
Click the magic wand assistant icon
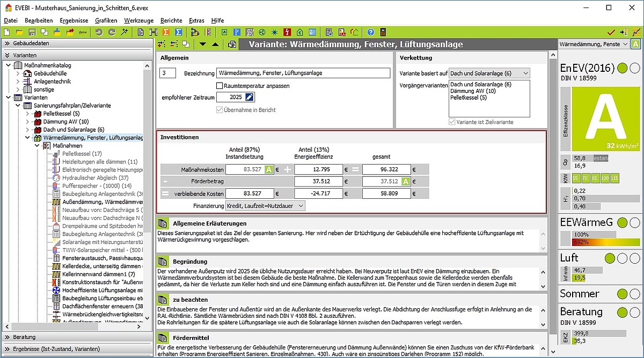point(125,32)
